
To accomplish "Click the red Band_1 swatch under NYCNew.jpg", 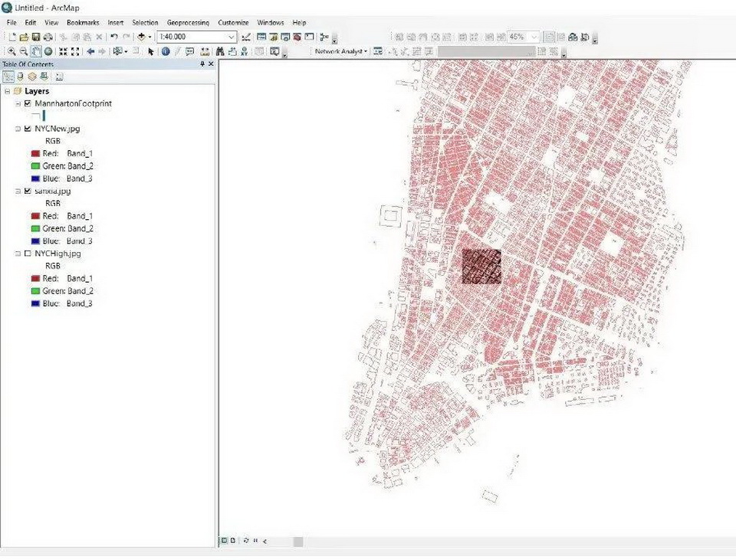I will click(x=35, y=153).
